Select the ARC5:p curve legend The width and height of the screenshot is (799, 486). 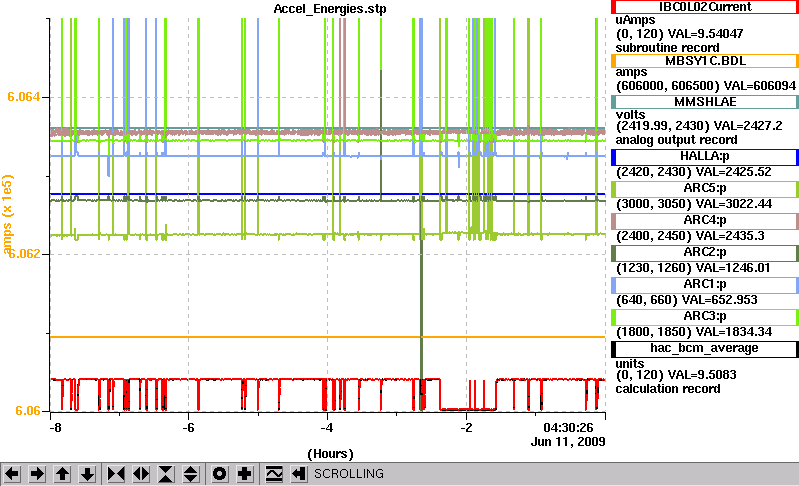click(x=705, y=188)
